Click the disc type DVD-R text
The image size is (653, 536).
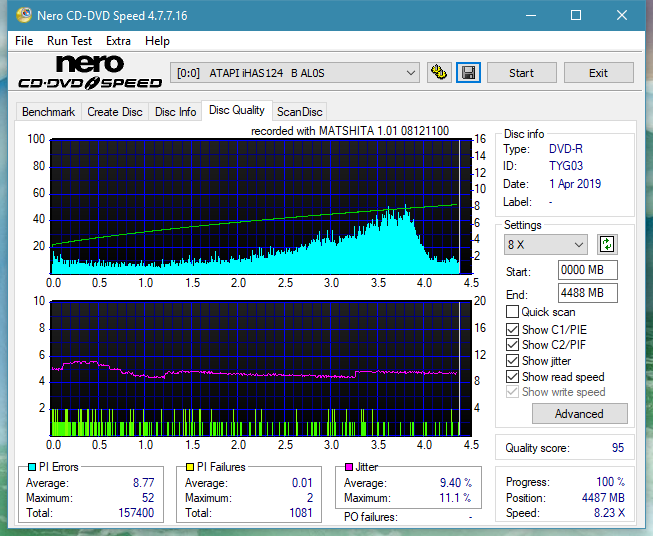click(566, 149)
